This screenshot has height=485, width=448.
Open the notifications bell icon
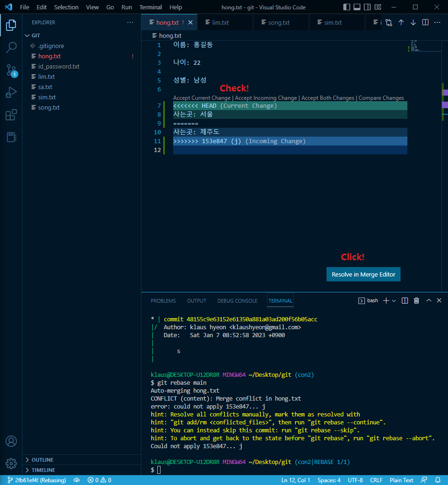(x=438, y=480)
